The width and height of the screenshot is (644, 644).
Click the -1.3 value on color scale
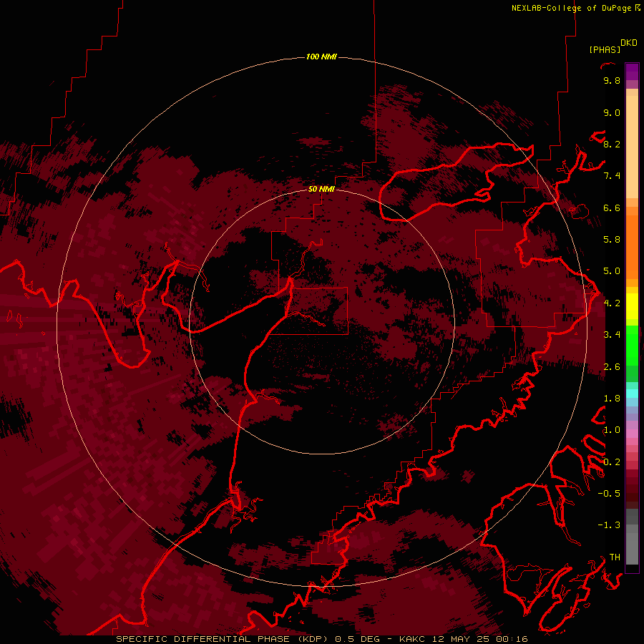coord(609,525)
